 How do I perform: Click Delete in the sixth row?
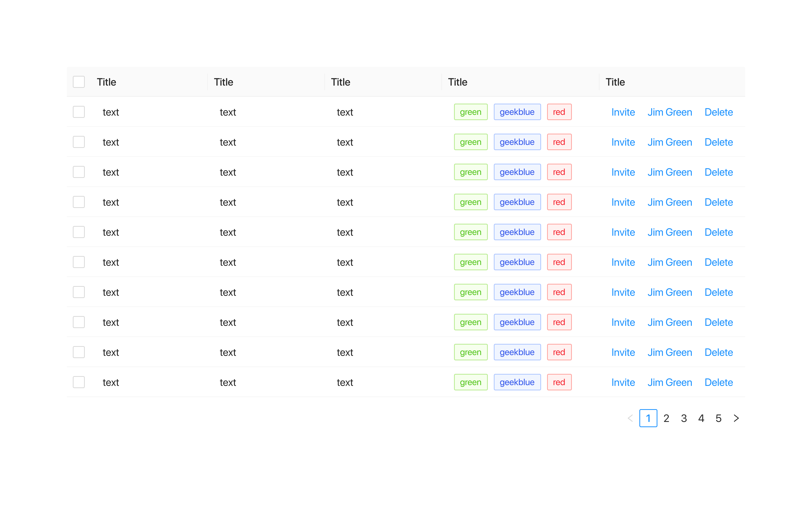(719, 262)
